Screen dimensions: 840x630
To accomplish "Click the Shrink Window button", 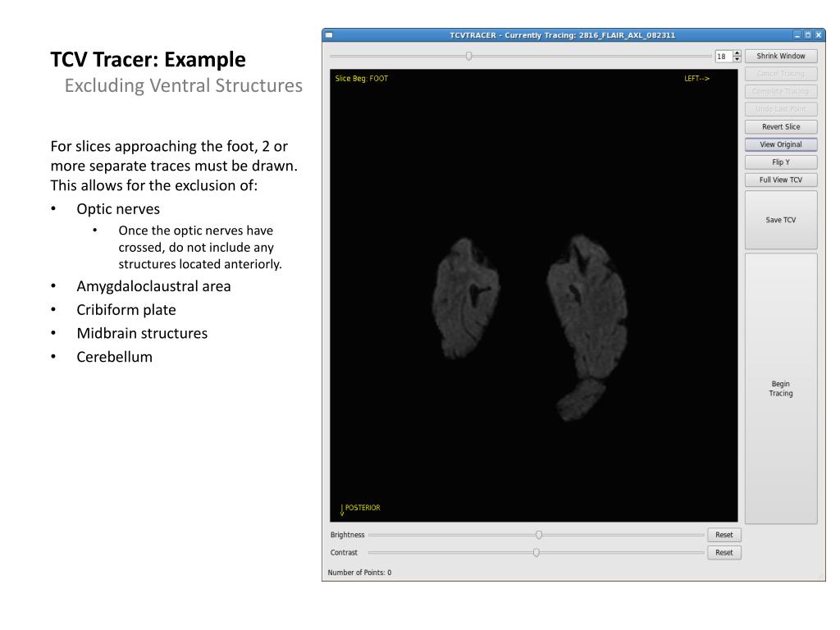I will 781,57.
